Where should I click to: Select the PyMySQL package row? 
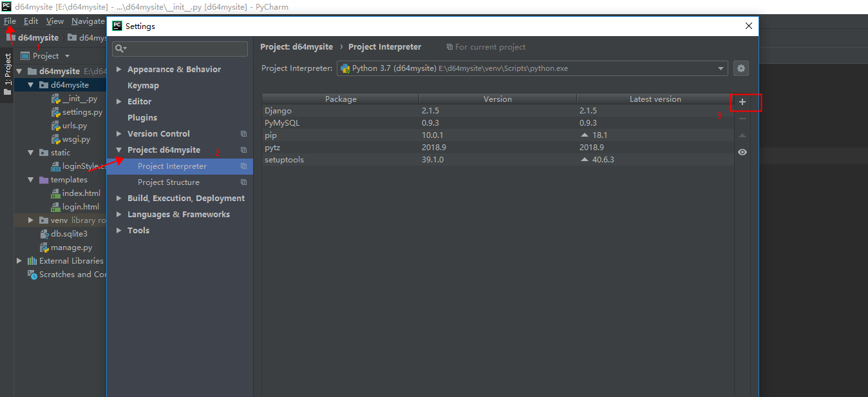point(498,122)
